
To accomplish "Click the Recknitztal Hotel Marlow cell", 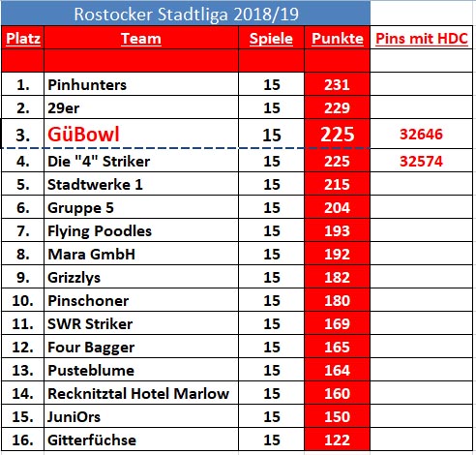I will tap(141, 393).
